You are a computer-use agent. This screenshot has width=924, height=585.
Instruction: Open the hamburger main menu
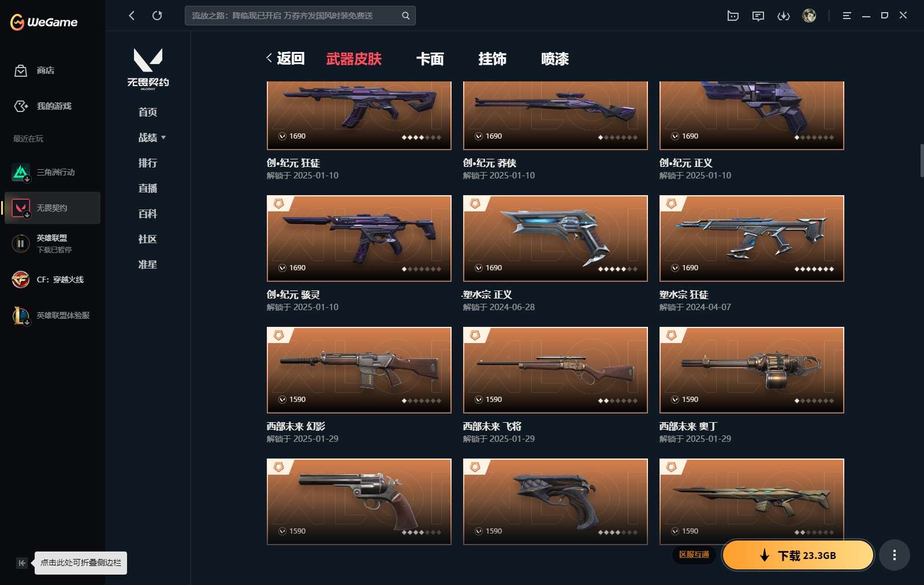pyautogui.click(x=847, y=16)
